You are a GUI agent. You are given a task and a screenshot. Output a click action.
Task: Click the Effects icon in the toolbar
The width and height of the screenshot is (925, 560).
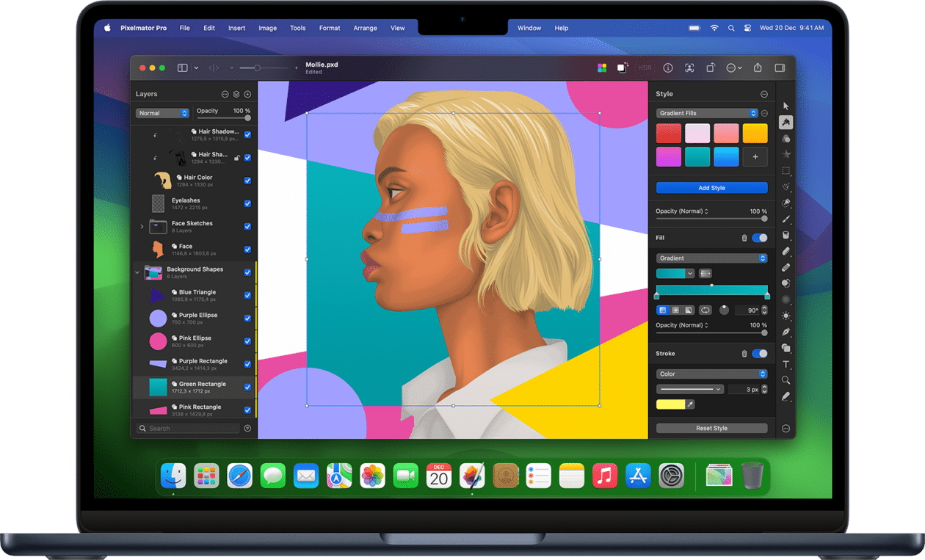(x=622, y=68)
